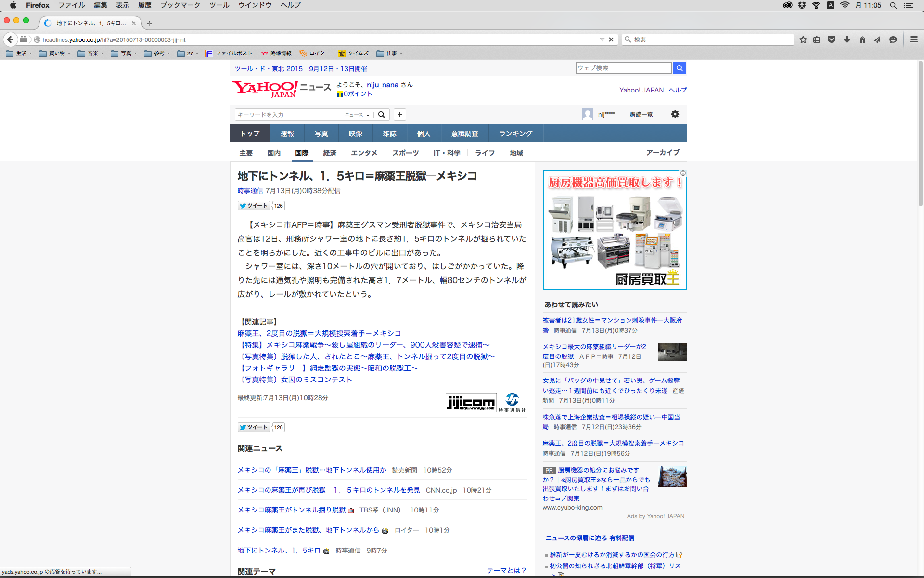Open the Firefox hamburger menu
This screenshot has height=578, width=924.
(913, 39)
